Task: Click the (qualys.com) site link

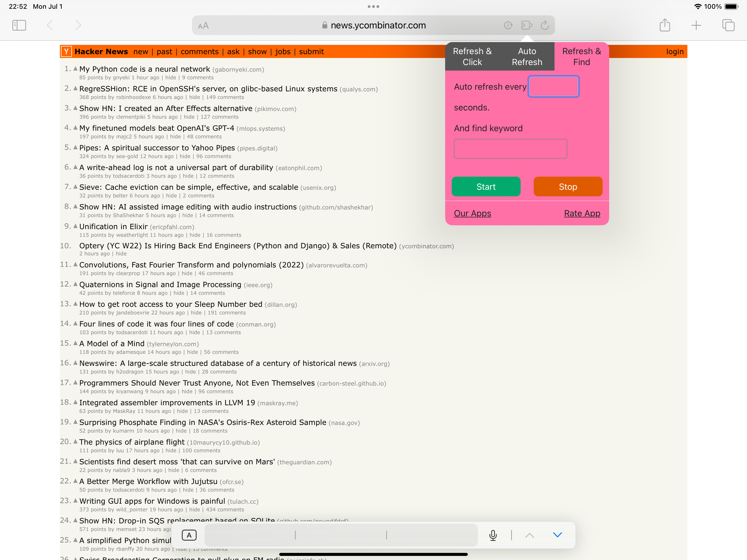Action: [x=359, y=89]
